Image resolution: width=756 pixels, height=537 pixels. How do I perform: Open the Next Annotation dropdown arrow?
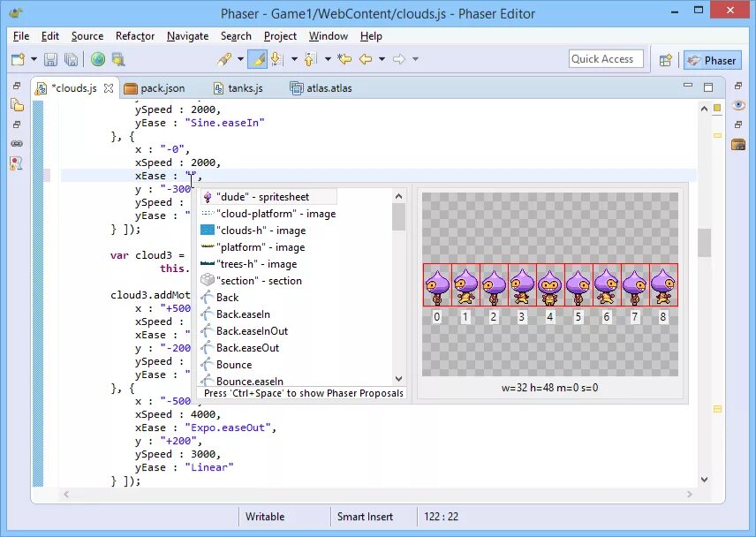click(x=294, y=59)
